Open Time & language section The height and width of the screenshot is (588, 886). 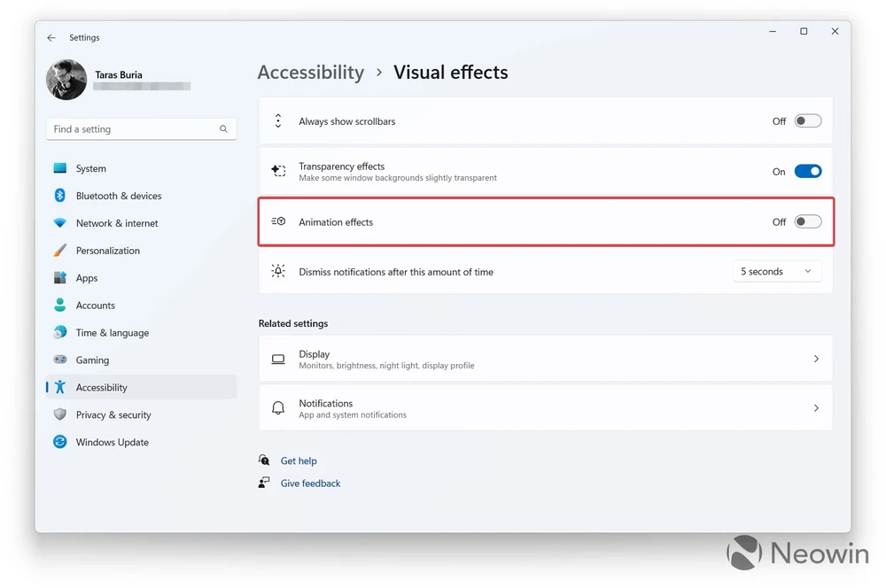(112, 333)
